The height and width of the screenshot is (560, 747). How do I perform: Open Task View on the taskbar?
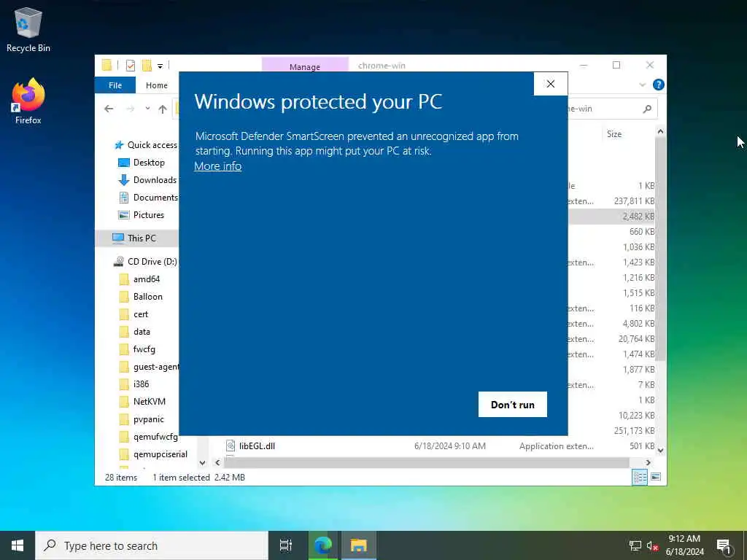286,545
